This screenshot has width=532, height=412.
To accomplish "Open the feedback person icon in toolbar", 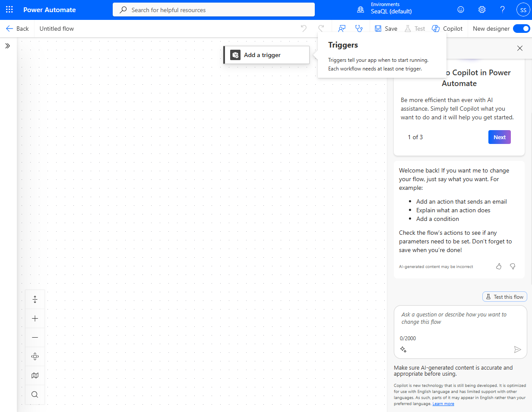I will (x=342, y=29).
